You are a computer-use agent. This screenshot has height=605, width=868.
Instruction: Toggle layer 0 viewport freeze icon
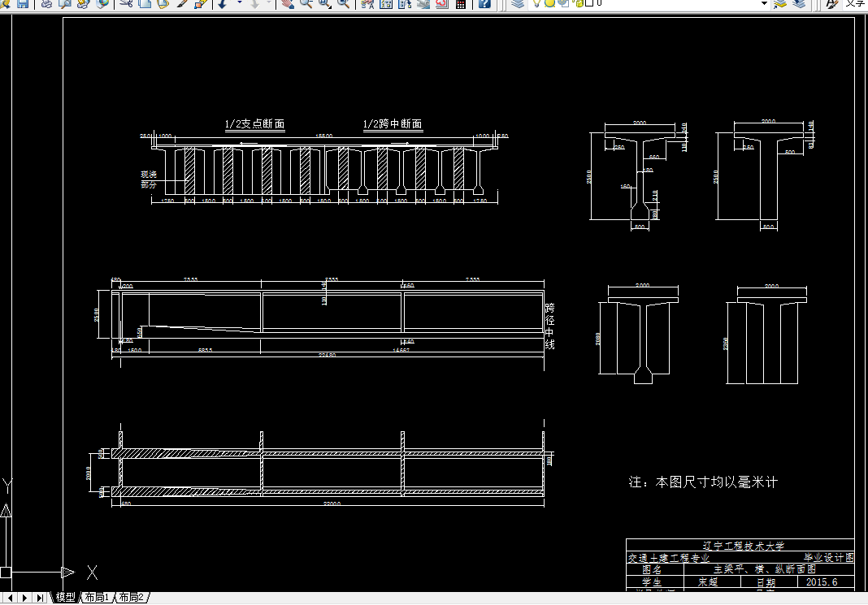[563, 3]
